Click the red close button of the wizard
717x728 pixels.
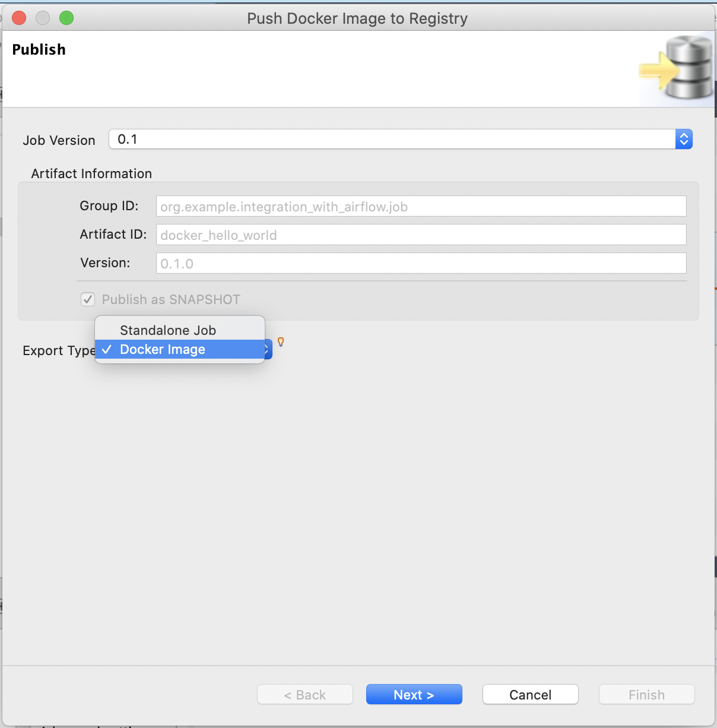coord(18,18)
